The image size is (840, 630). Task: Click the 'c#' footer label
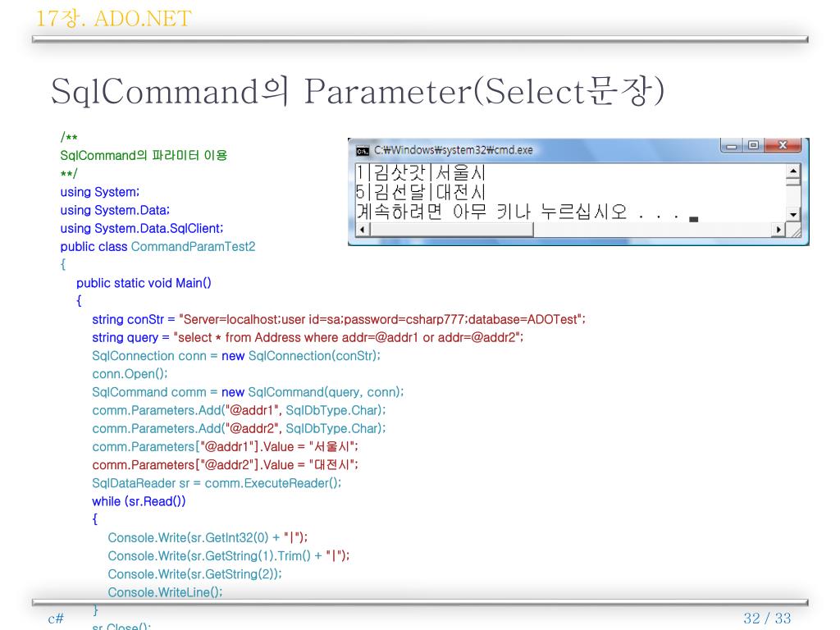[x=56, y=619]
